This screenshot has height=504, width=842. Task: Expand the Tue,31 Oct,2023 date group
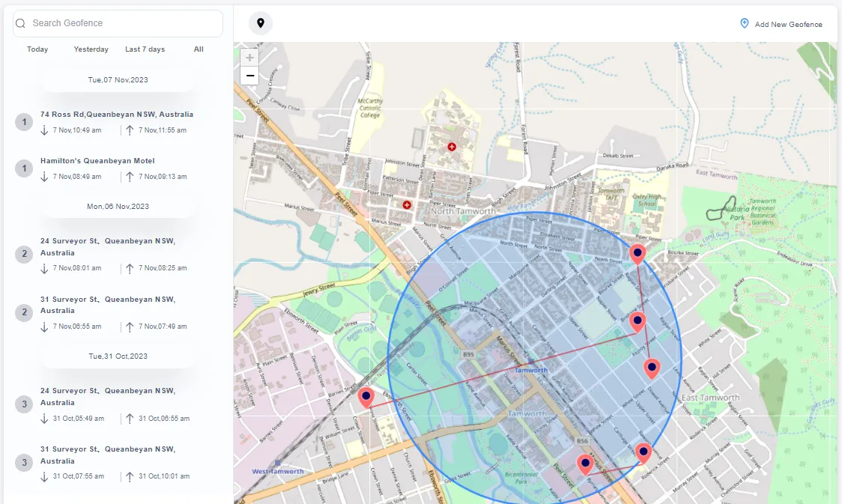(x=118, y=356)
